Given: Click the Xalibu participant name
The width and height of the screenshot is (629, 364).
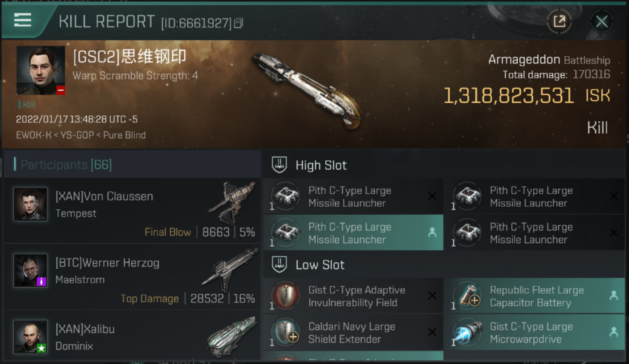Looking at the screenshot, I should click(x=85, y=329).
